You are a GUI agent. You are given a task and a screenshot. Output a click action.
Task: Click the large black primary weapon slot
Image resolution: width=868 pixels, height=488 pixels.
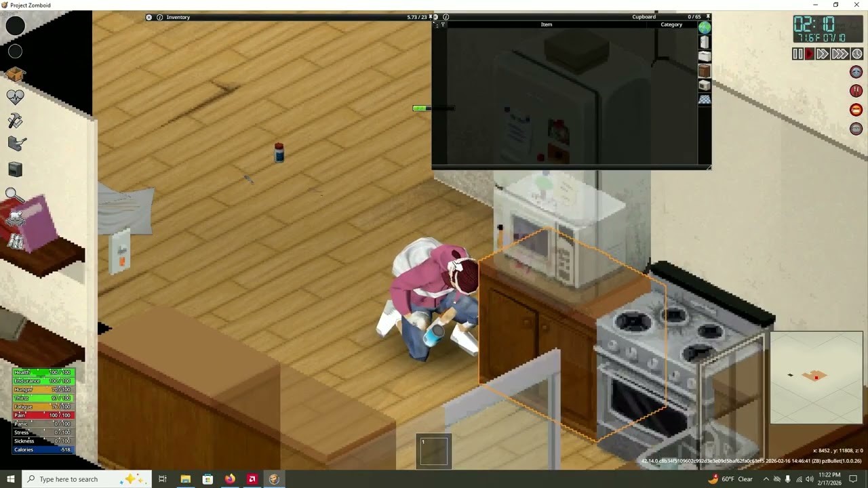pos(16,26)
